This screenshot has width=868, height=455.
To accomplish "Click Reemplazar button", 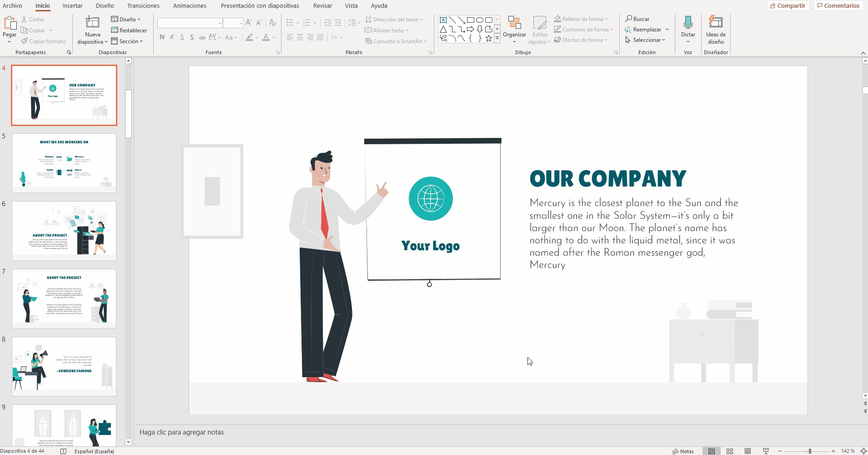I will click(x=643, y=30).
